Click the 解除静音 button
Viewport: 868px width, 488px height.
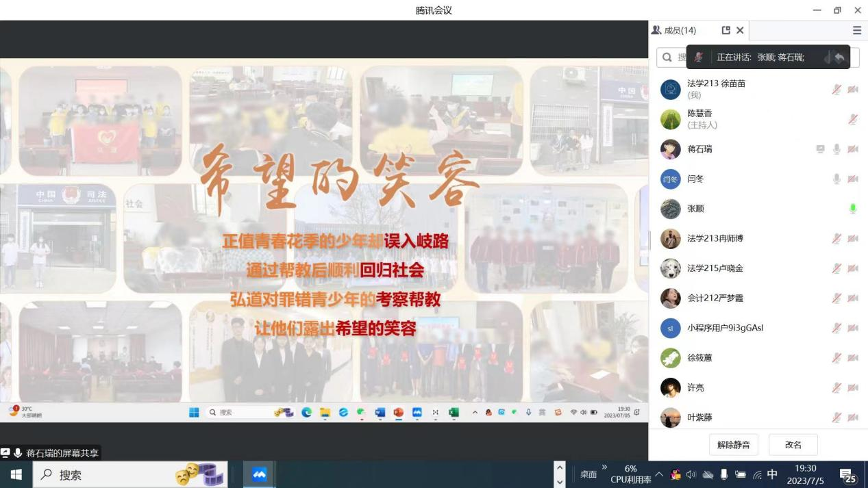pos(733,445)
